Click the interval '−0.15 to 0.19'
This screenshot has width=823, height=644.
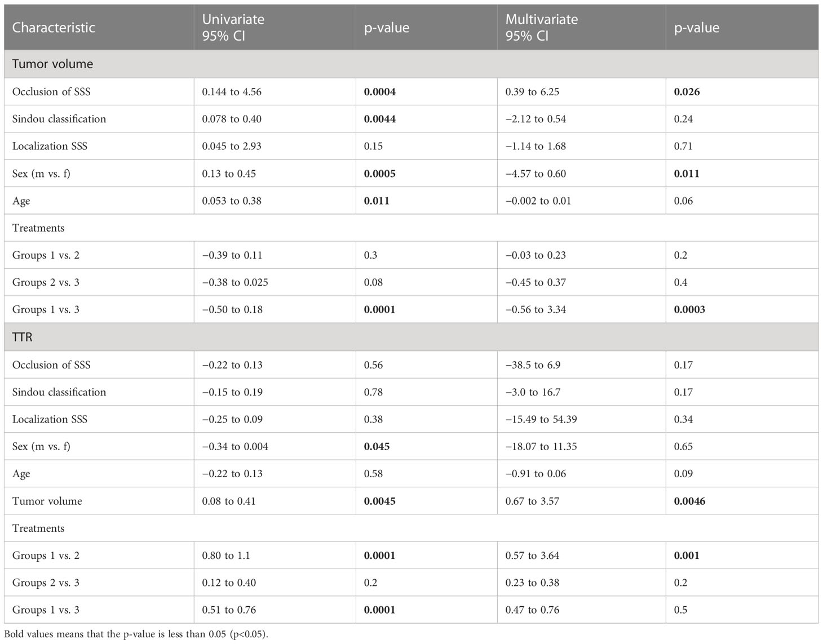tap(232, 392)
